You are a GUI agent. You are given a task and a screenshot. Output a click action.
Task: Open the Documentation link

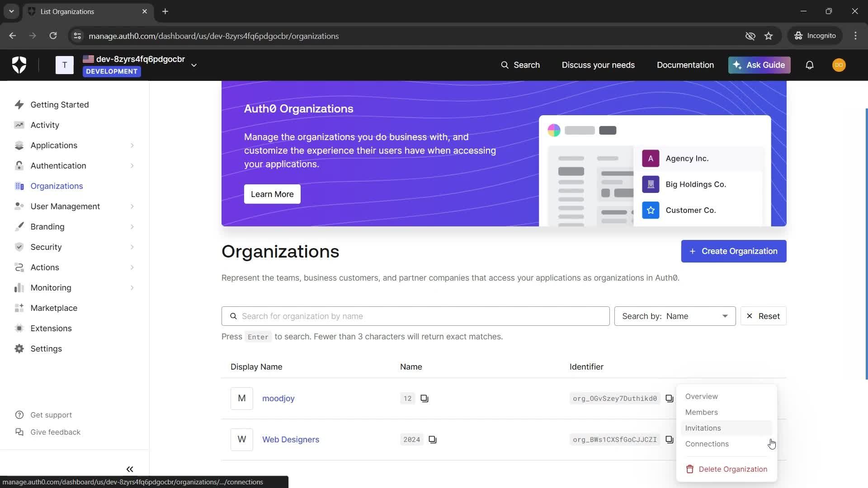pos(685,65)
